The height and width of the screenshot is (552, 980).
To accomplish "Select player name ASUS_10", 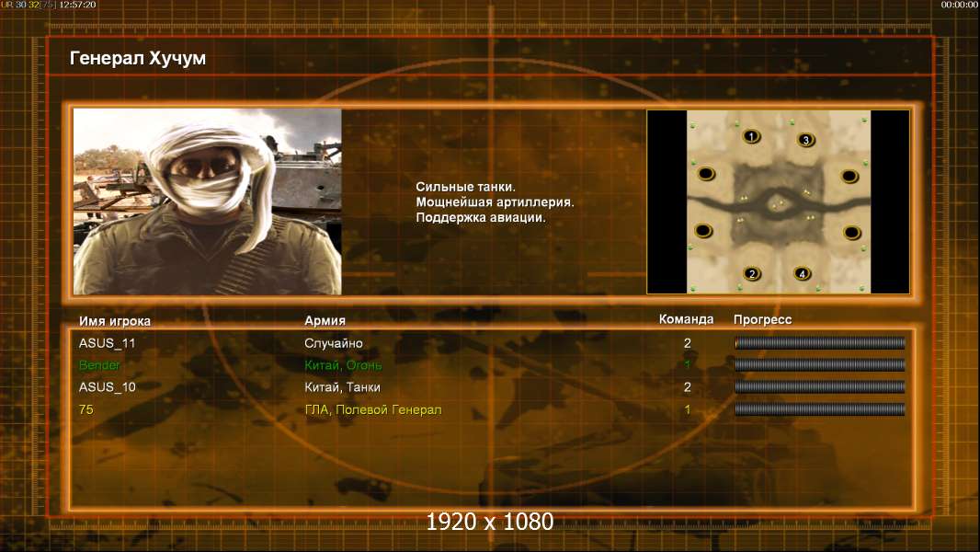I will click(107, 387).
